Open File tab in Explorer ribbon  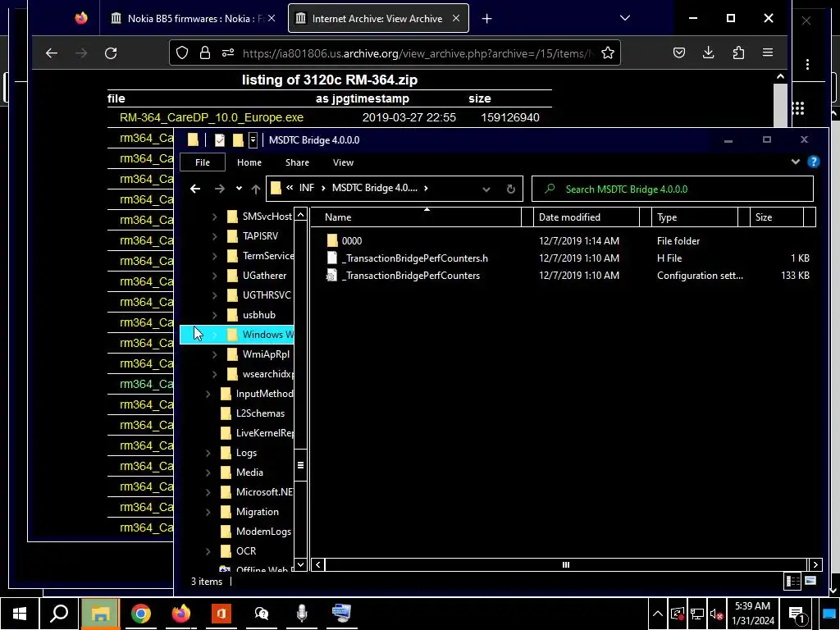203,162
